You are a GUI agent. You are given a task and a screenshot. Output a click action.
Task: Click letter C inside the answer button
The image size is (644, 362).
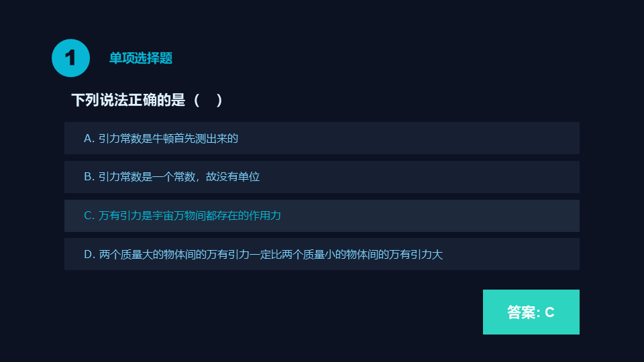pos(549,312)
